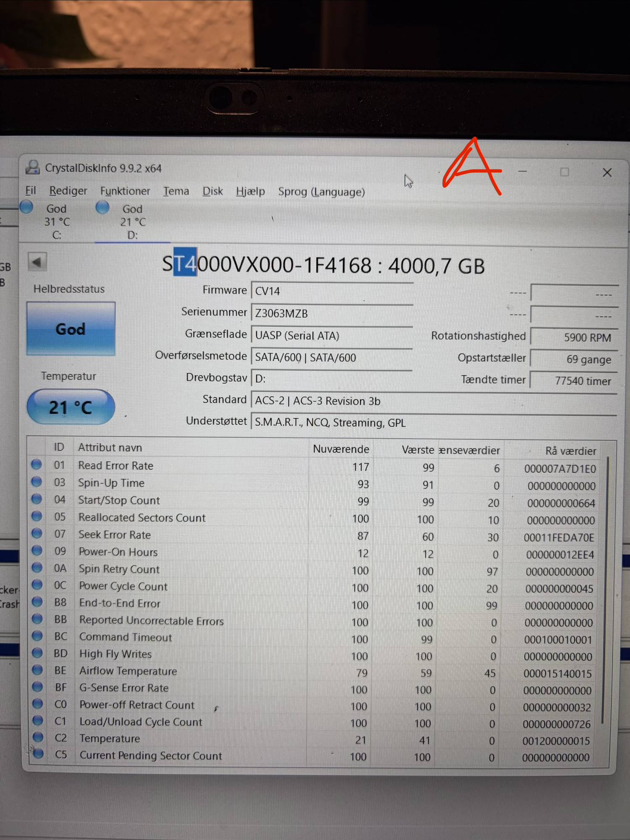The image size is (630, 840).
Task: Select the Read Error Rate attribute name
Action: click(116, 465)
